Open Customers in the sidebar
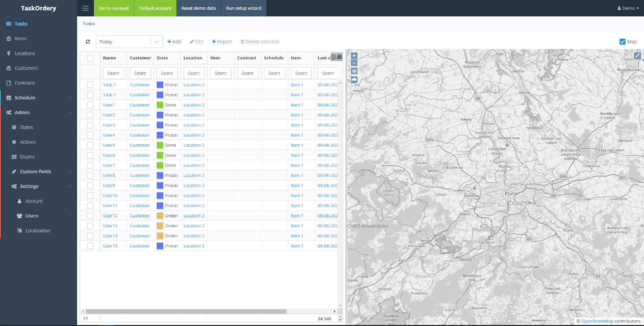 pyautogui.click(x=26, y=68)
